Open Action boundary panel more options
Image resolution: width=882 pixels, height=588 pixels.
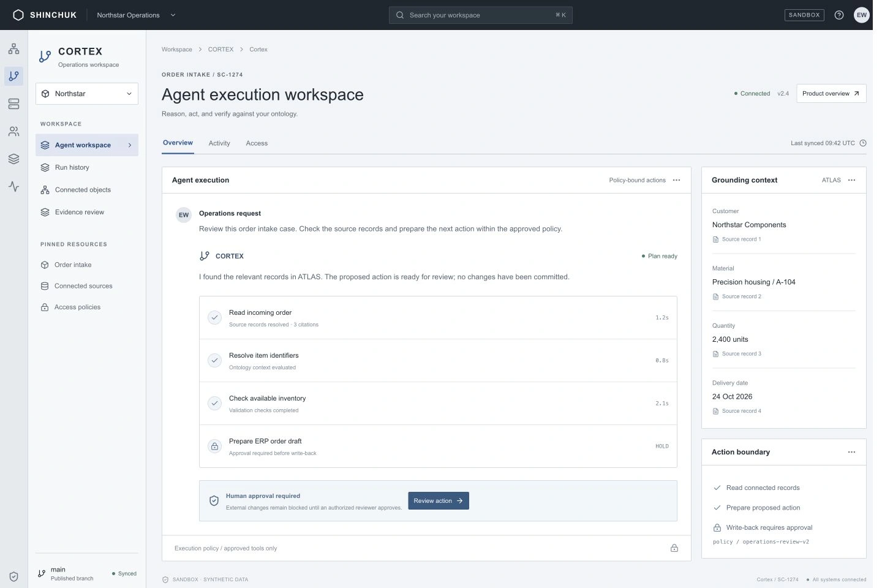[x=851, y=452]
